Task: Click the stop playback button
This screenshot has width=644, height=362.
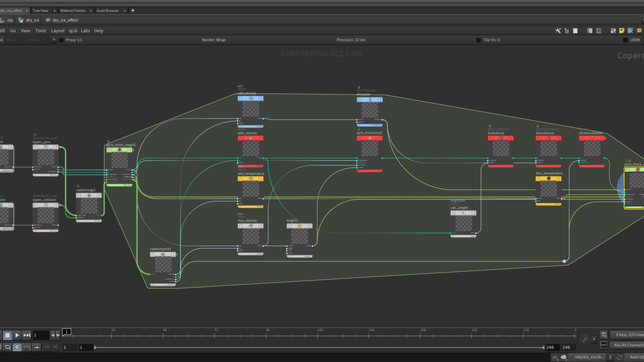Action: click(x=7, y=335)
